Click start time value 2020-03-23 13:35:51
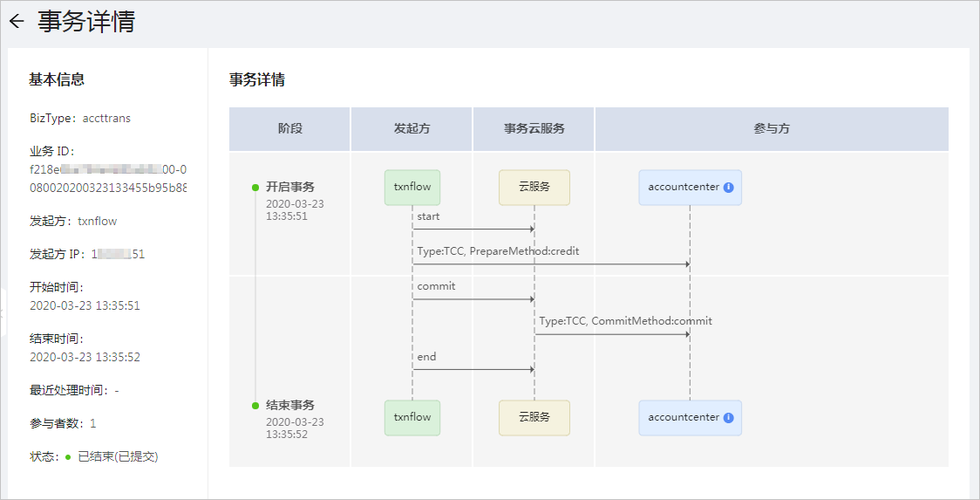The width and height of the screenshot is (980, 500). 85,306
